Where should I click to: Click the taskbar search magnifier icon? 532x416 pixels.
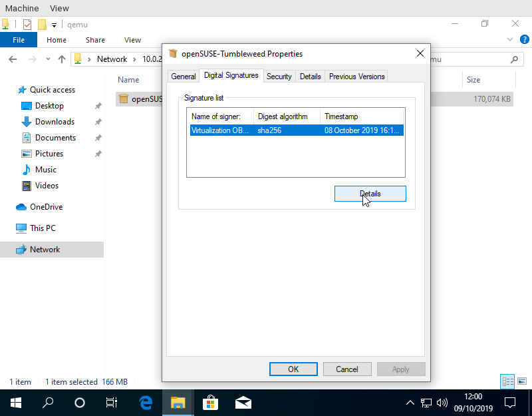pyautogui.click(x=48, y=403)
